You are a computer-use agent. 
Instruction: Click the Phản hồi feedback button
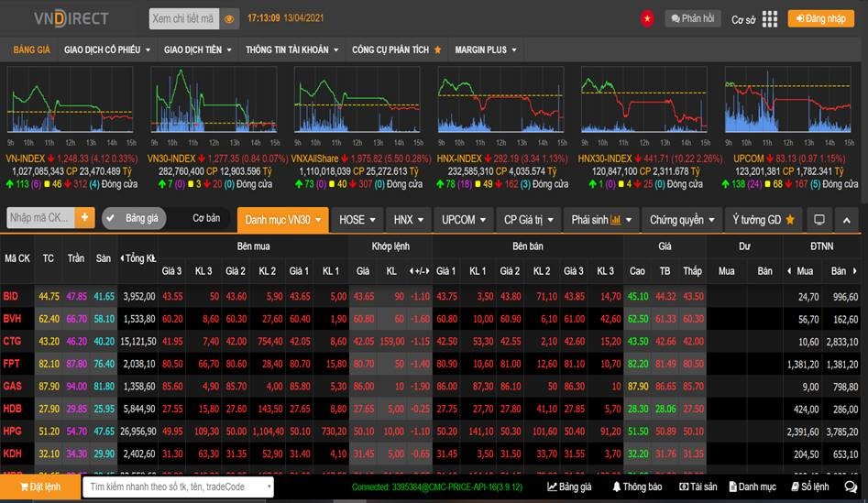(693, 19)
